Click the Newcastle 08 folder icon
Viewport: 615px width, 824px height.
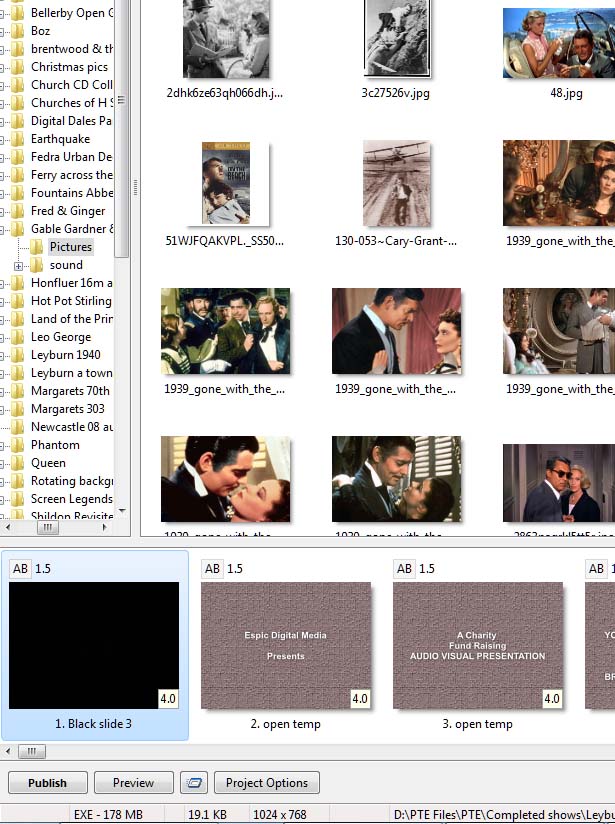pos(17,427)
